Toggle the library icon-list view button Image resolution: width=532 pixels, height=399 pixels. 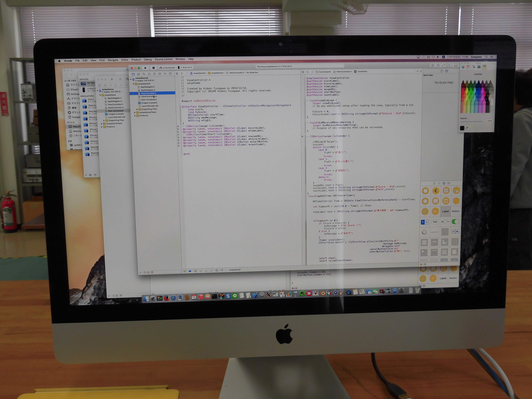click(421, 264)
